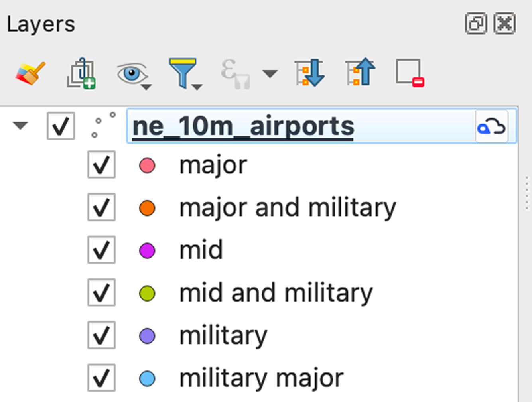The height and width of the screenshot is (402, 532).
Task: Open Manage Map Themes eye icon
Action: (x=132, y=73)
